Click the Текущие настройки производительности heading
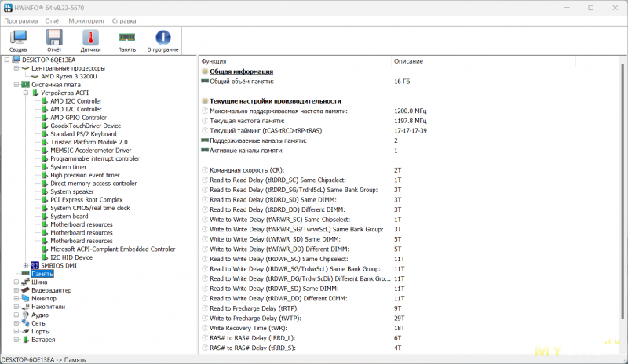 [x=276, y=101]
